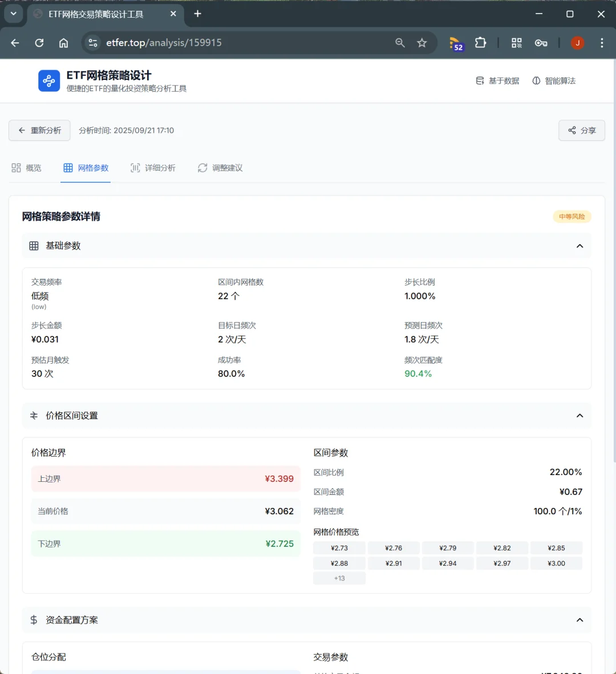Collapse the 价格区间设置 section chevron
616x674 pixels.
pos(579,416)
